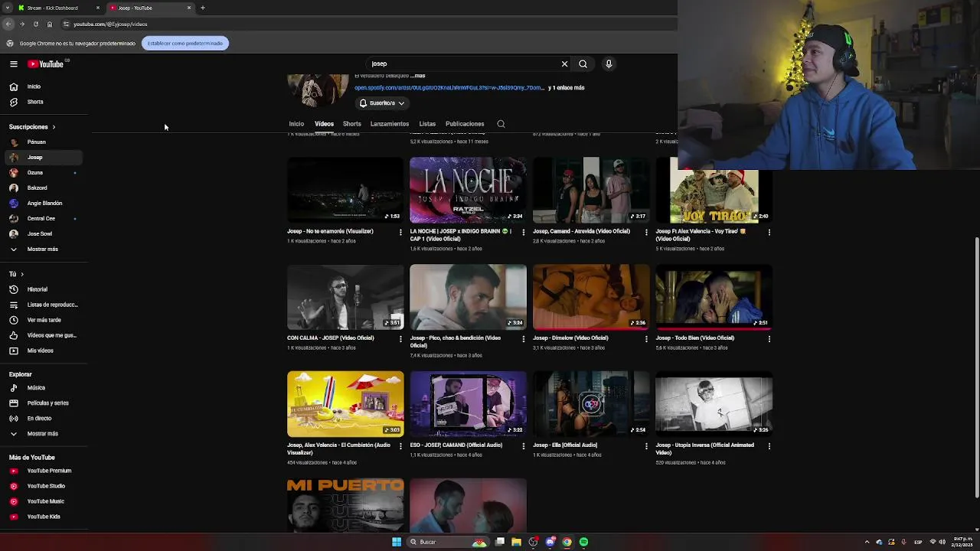Click the taskbar Buscar search box
This screenshot has width=980, height=551.
click(x=448, y=542)
